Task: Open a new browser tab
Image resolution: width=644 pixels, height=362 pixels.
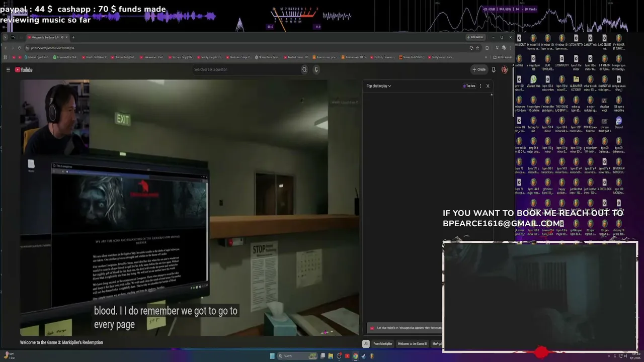Action: [x=73, y=37]
